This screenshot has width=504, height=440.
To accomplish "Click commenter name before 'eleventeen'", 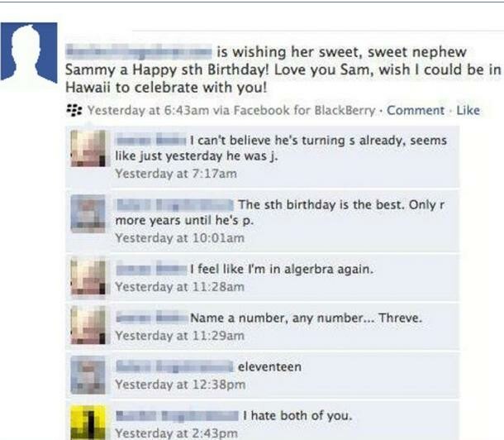I will (x=175, y=366).
